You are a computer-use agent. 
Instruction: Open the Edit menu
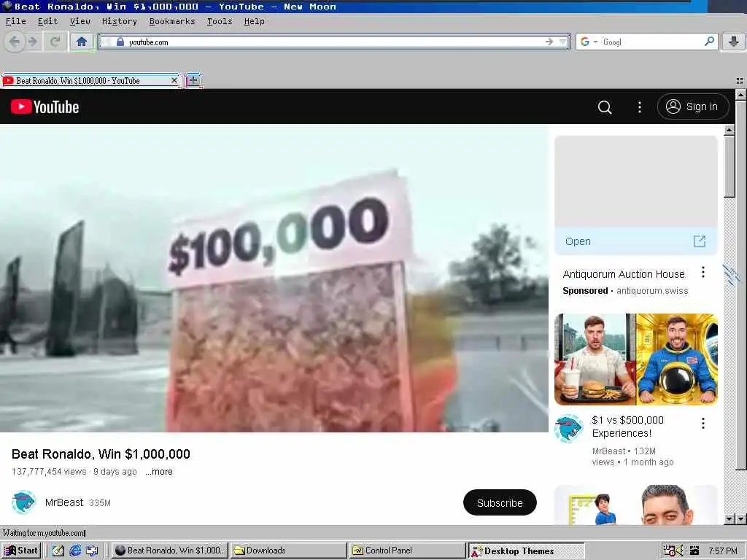coord(47,21)
